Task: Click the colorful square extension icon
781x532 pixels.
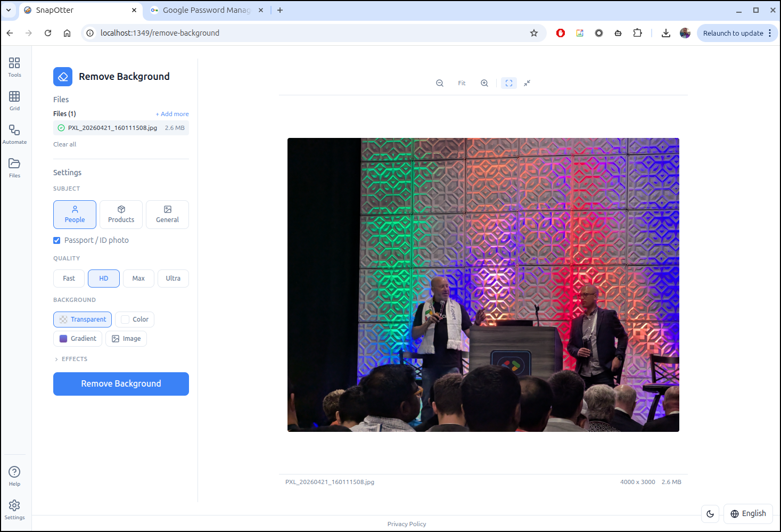Action: point(580,33)
